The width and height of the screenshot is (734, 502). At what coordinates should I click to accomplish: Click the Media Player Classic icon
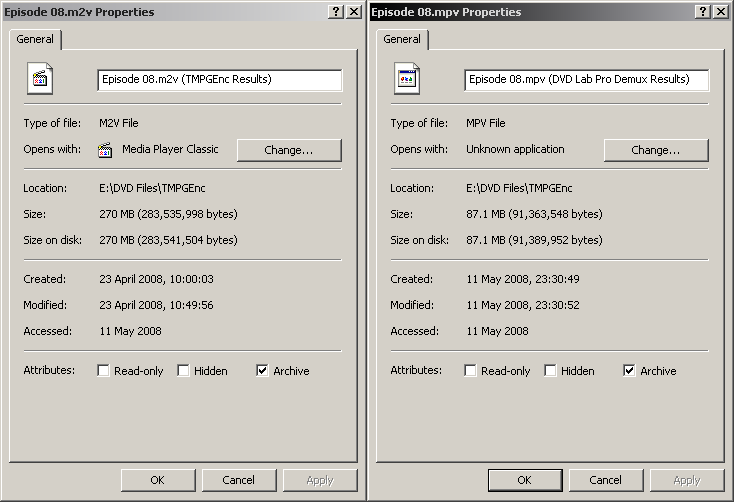click(105, 150)
